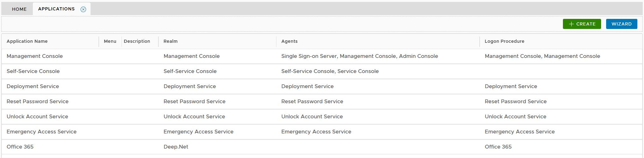
Task: Select the Office 365 application row
Action: click(x=20, y=147)
